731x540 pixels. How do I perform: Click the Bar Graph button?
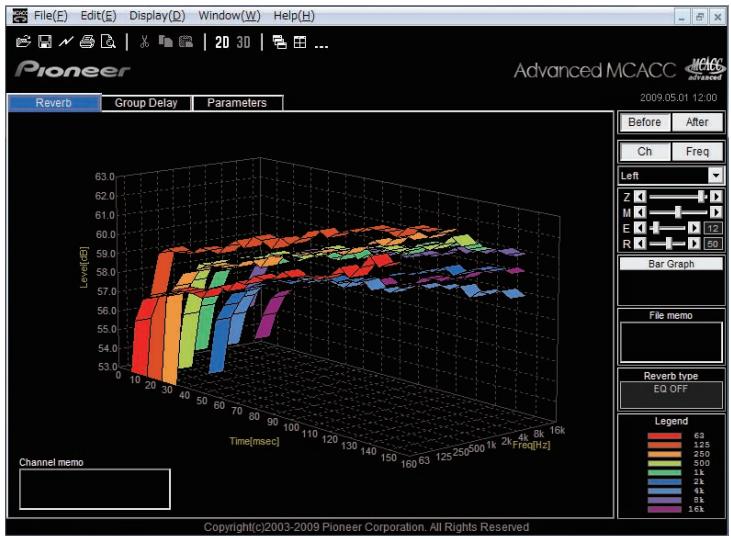coord(671,264)
